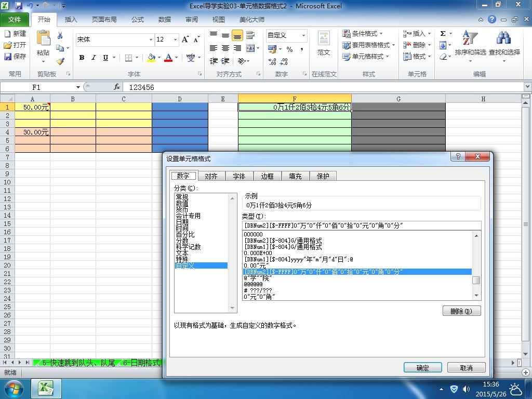Switch to the 页面布局 ribbon tab
This screenshot has height=399, width=532.
click(104, 20)
